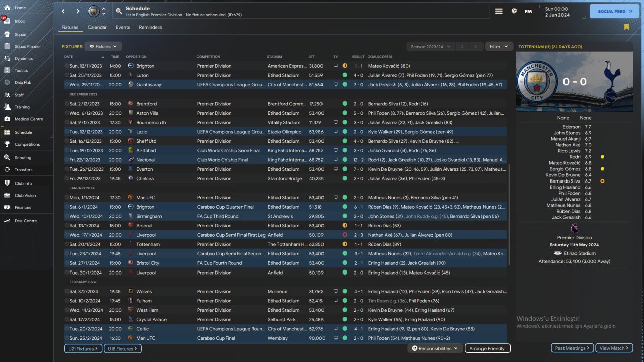
Task: Toggle the circle beside the Wolves fixture row
Action: point(67,292)
